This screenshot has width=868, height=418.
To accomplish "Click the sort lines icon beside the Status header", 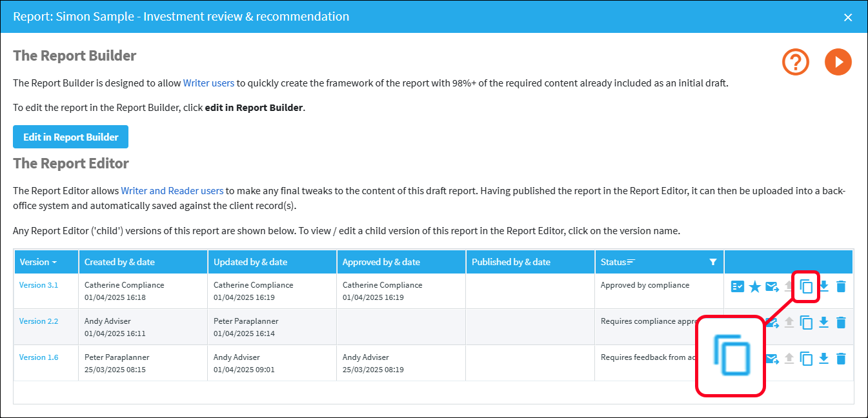I will [631, 262].
